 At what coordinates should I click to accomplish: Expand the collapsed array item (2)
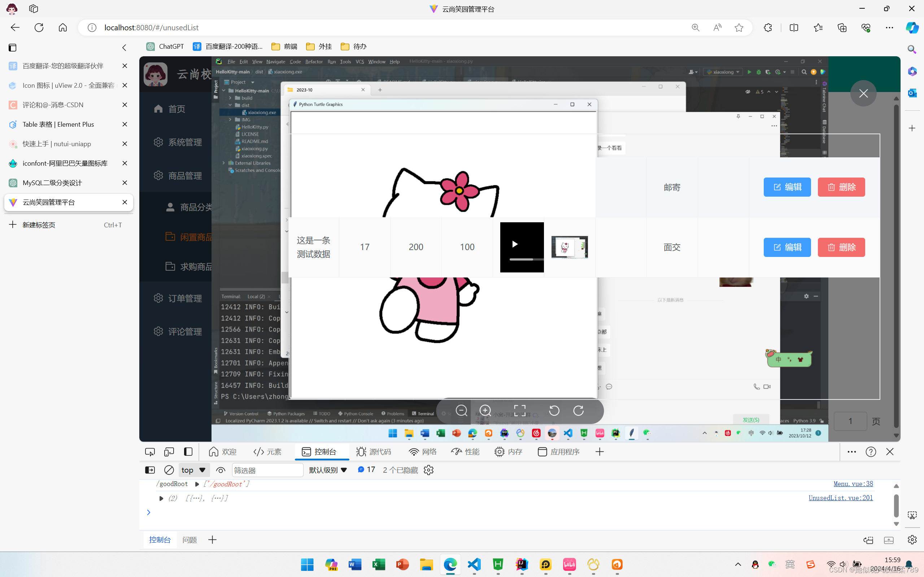click(x=160, y=498)
